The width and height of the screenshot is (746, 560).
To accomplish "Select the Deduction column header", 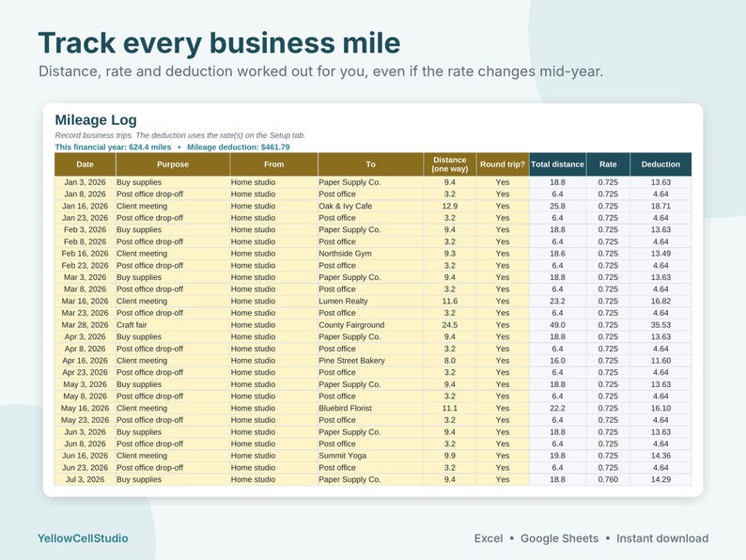I will (661, 164).
